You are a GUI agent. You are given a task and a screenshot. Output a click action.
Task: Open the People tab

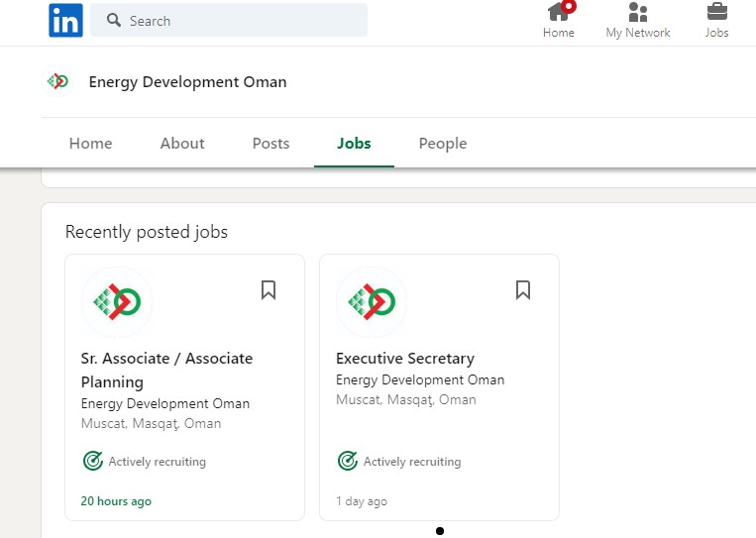click(x=443, y=144)
